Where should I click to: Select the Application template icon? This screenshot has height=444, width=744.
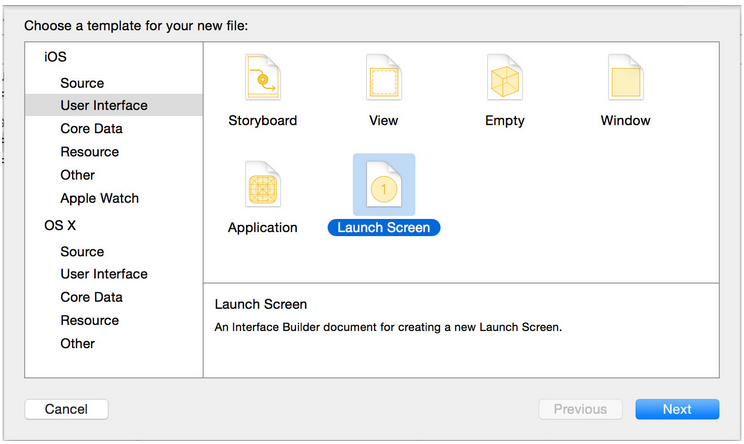[263, 186]
